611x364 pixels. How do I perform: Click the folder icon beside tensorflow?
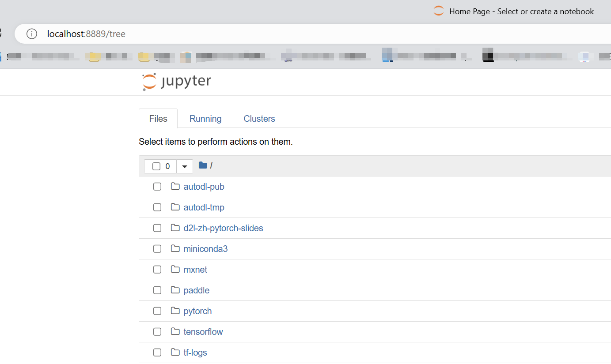pos(175,331)
